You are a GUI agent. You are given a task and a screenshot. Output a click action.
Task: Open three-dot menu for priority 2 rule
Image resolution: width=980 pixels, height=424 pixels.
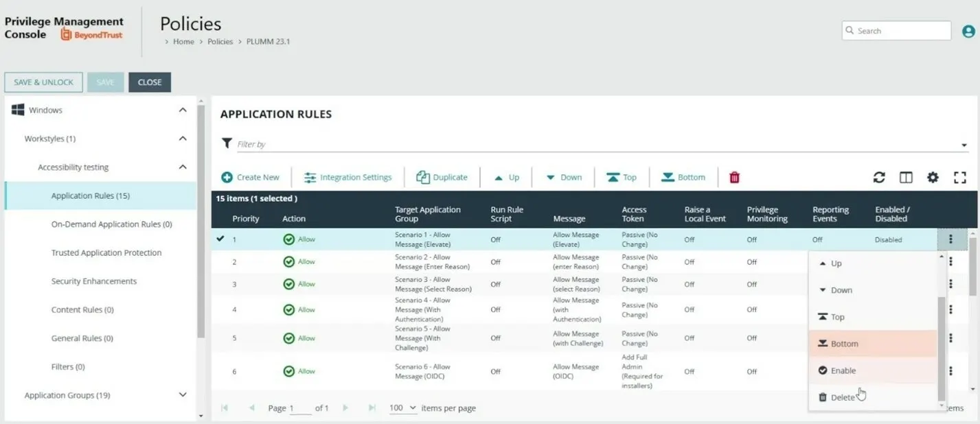951,261
